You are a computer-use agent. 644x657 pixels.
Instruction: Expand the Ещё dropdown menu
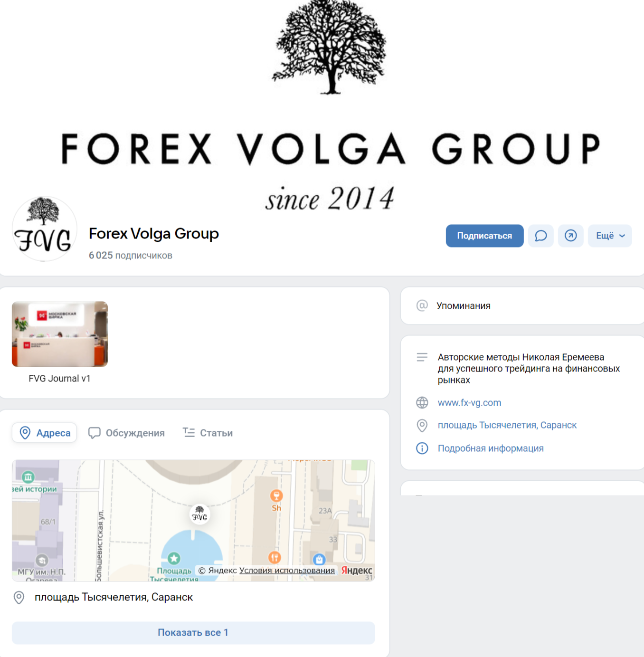coord(610,236)
